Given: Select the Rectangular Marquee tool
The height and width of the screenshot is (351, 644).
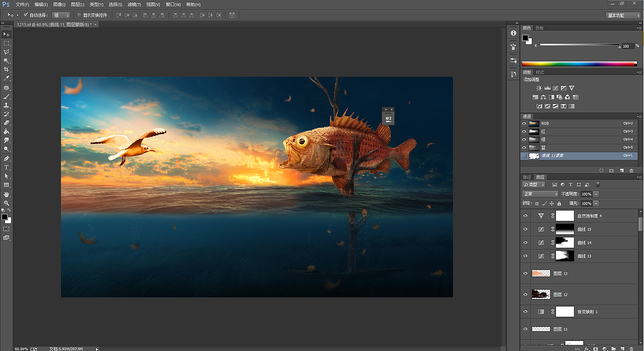Looking at the screenshot, I should tap(7, 43).
